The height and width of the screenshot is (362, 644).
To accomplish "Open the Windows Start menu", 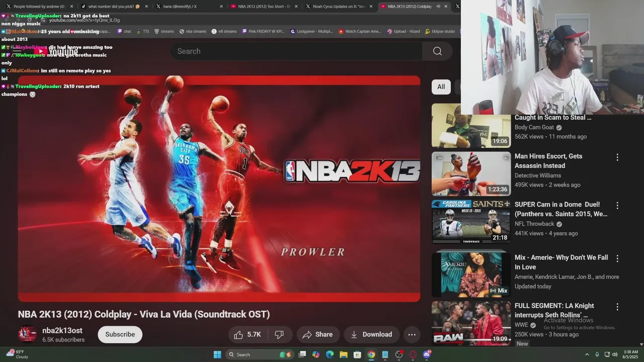I will pyautogui.click(x=217, y=354).
